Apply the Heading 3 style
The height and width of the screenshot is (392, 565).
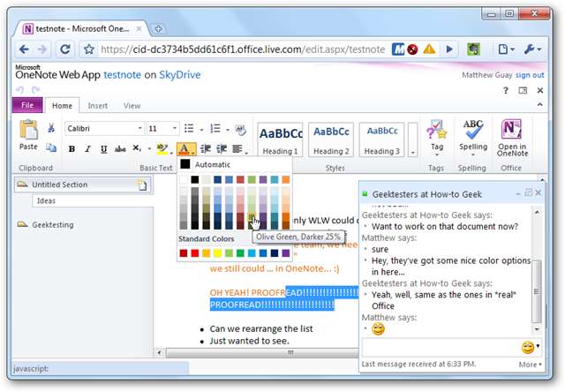click(382, 139)
